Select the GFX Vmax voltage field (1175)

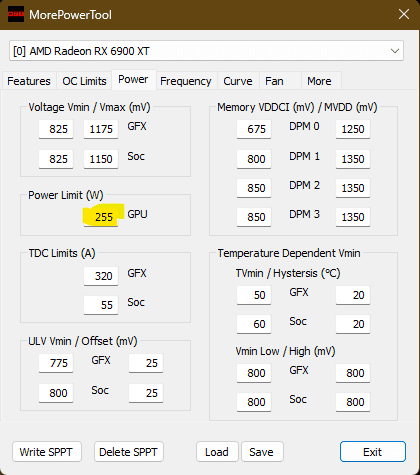coord(101,129)
